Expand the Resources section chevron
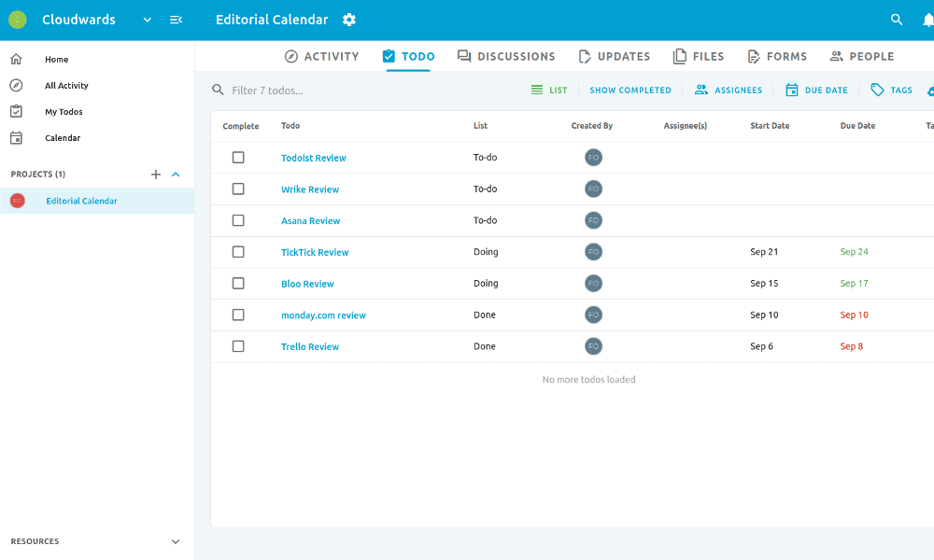 pos(176,541)
